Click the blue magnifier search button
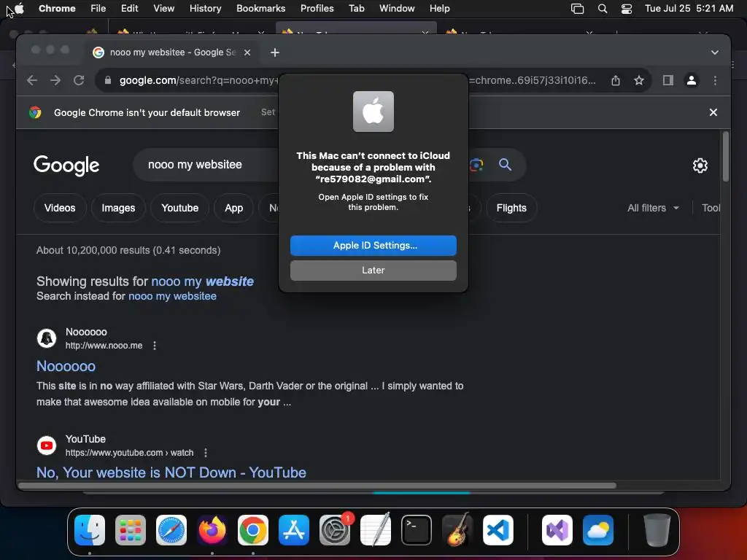The width and height of the screenshot is (747, 560). (505, 165)
